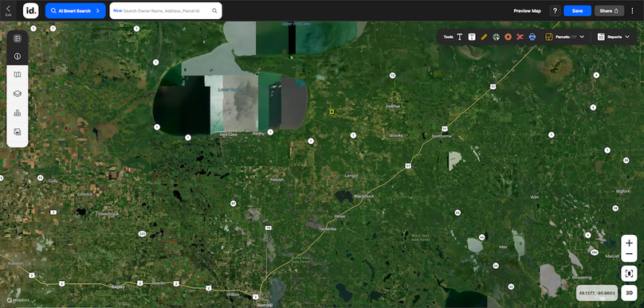Open the base map sidebar icon
Viewport: 644px width, 308px height.
(x=18, y=75)
